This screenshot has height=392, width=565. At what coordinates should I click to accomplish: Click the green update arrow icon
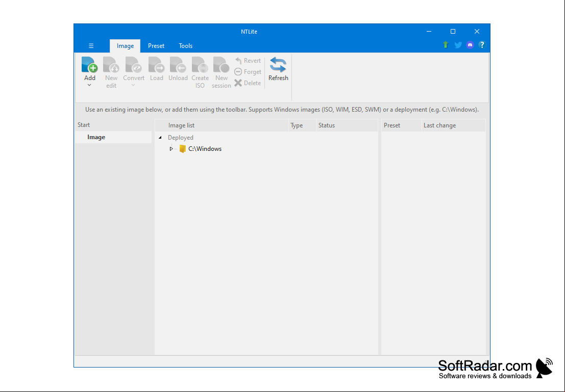pyautogui.click(x=446, y=45)
